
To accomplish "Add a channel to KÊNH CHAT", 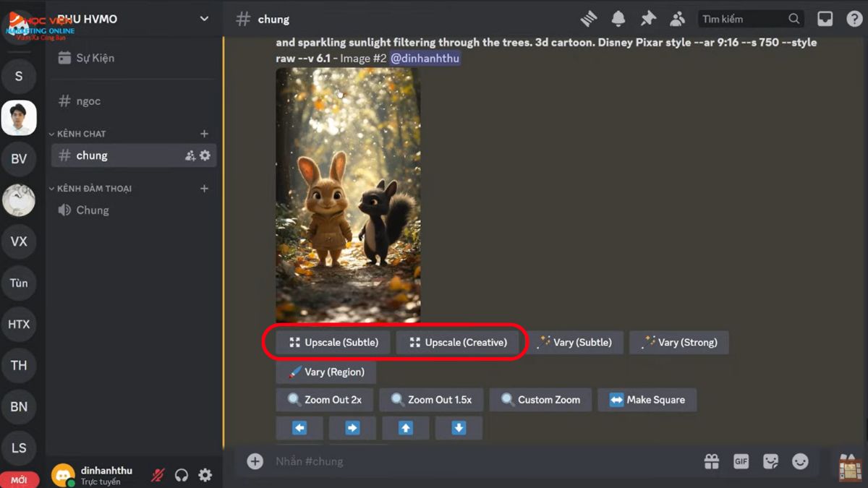I will [x=204, y=134].
